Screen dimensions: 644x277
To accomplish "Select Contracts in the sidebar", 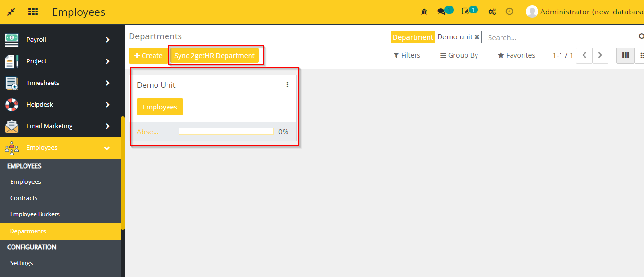I will pyautogui.click(x=24, y=198).
